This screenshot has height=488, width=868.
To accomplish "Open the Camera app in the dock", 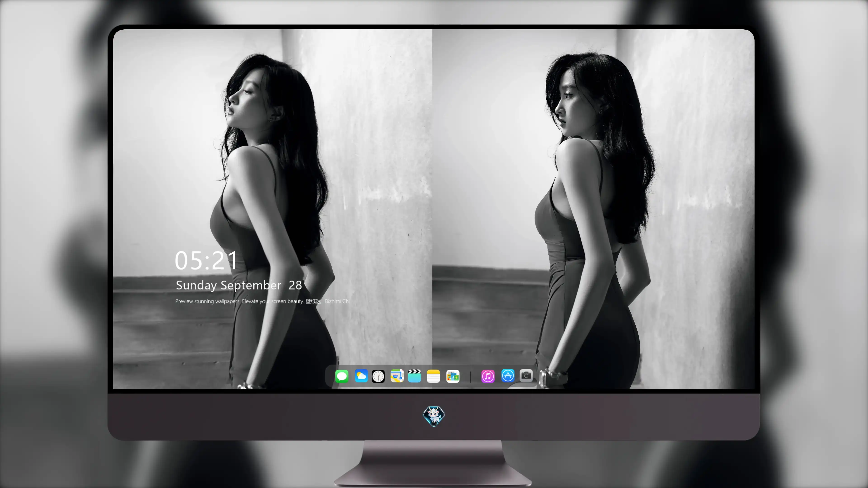I will [x=526, y=375].
